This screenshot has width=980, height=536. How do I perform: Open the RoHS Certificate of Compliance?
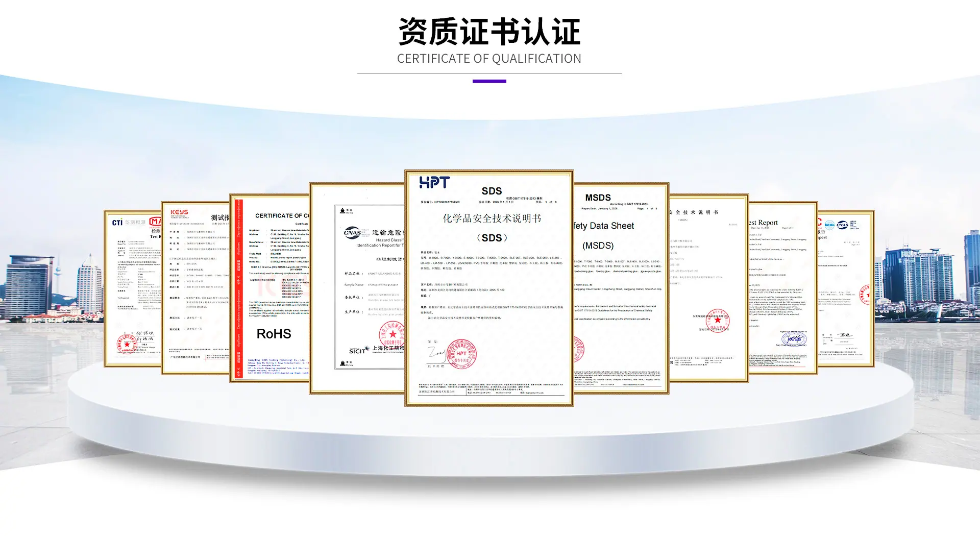tap(269, 288)
